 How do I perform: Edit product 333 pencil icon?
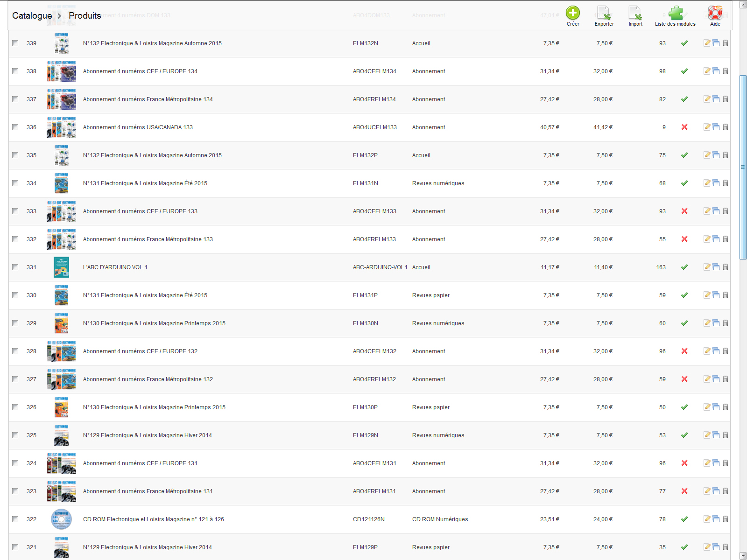pos(707,211)
